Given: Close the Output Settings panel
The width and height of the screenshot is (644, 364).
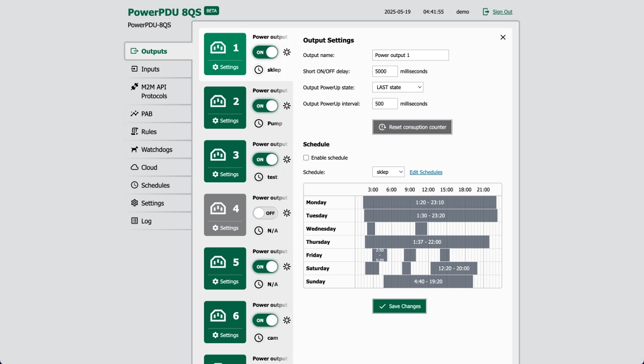Looking at the screenshot, I should [503, 37].
